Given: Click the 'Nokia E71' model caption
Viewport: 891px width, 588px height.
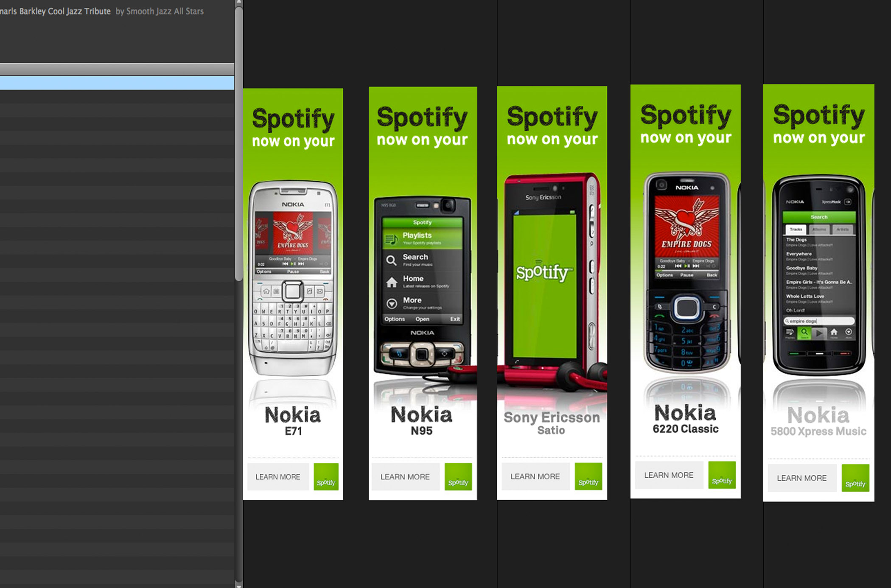Looking at the screenshot, I should 293,421.
